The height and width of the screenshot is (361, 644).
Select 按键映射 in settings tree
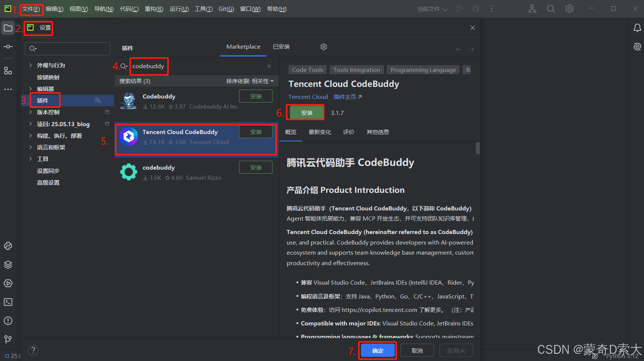pos(48,77)
